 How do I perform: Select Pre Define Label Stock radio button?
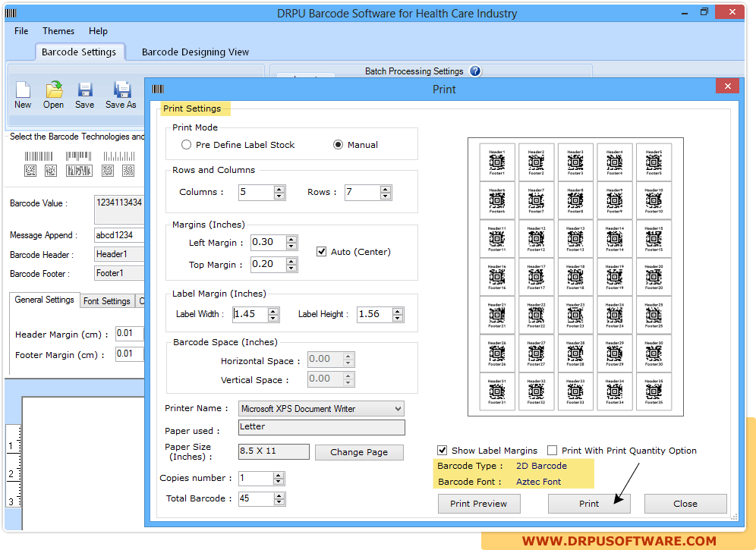coord(186,145)
